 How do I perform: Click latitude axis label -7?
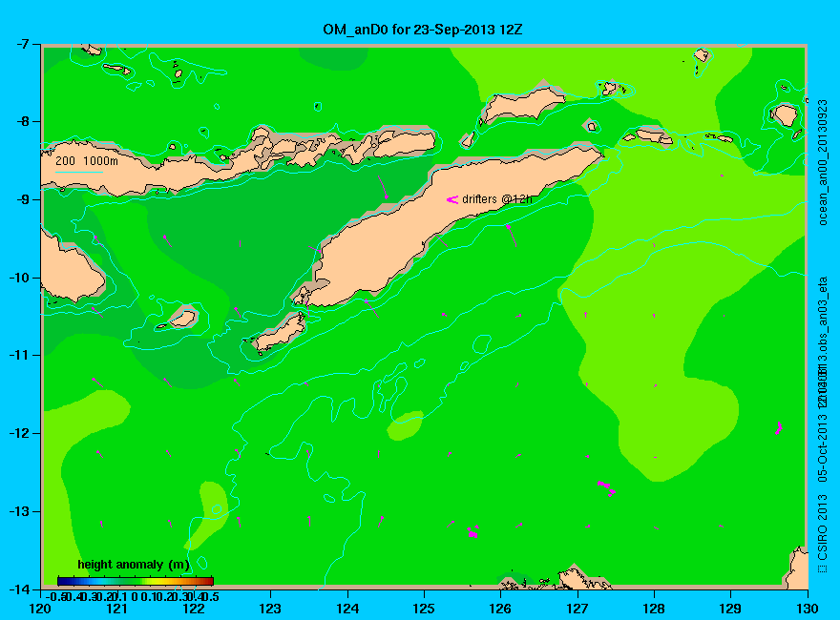(23, 44)
